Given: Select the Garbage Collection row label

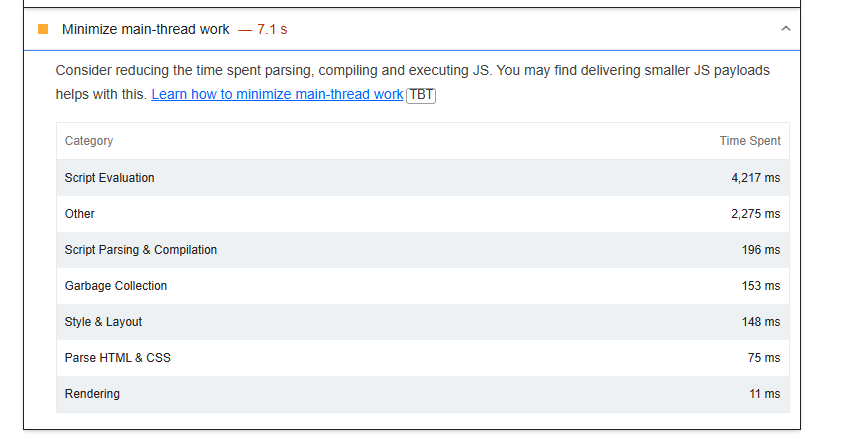Looking at the screenshot, I should click(x=116, y=286).
